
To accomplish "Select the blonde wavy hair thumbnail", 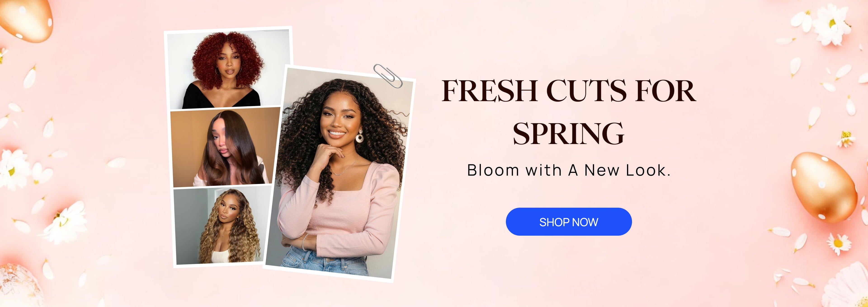I will (223, 226).
